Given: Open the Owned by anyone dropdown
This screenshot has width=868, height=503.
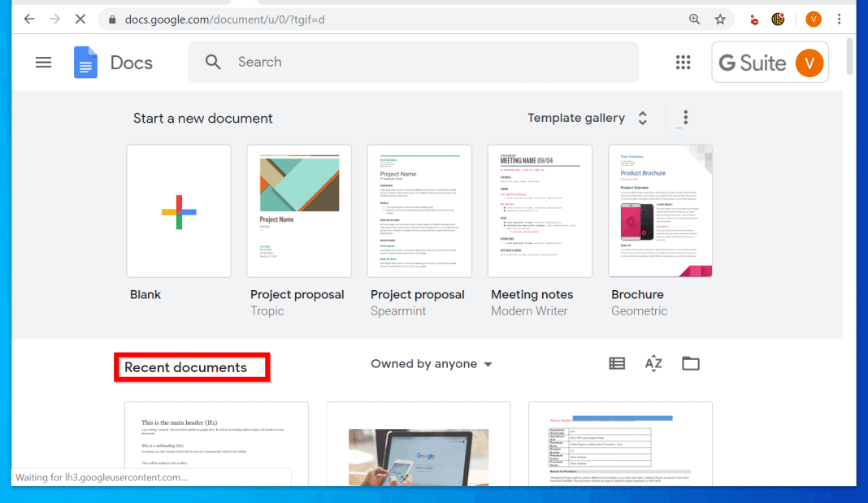Looking at the screenshot, I should [432, 363].
